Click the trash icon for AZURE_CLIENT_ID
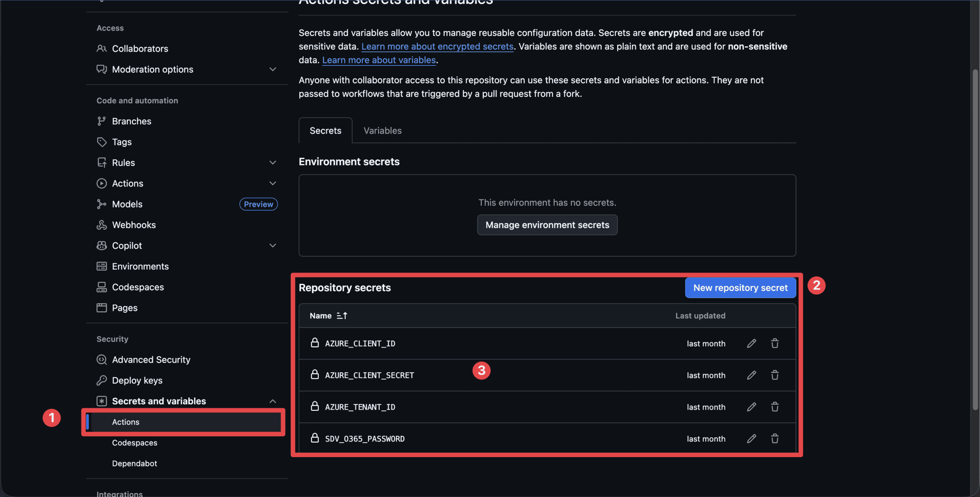 point(775,343)
